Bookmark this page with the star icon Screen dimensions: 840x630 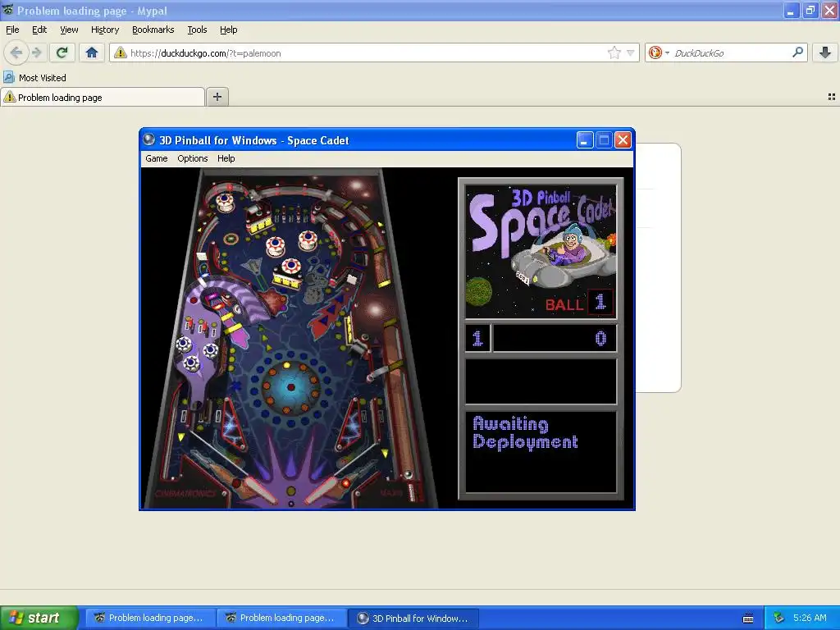click(614, 52)
